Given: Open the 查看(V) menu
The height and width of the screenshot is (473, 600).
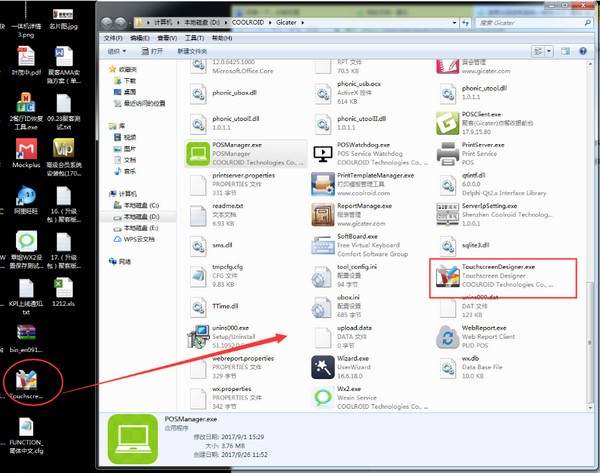Looking at the screenshot, I should point(167,38).
